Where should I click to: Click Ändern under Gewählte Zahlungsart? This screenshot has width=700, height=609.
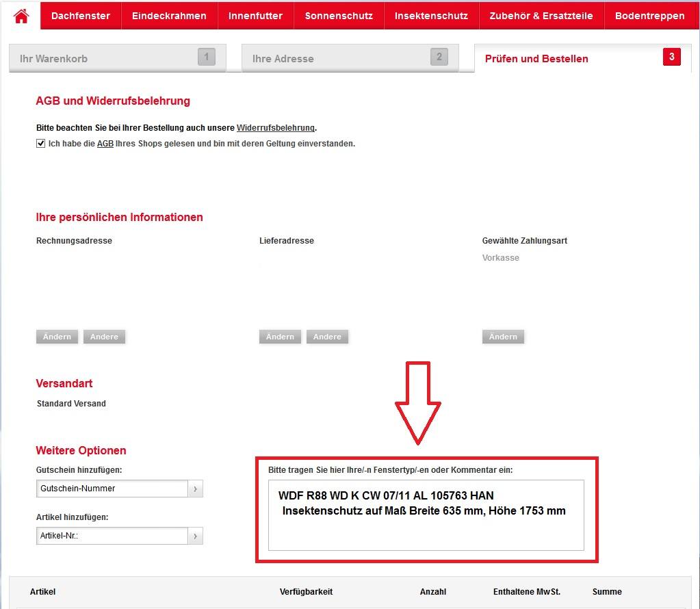tap(503, 337)
